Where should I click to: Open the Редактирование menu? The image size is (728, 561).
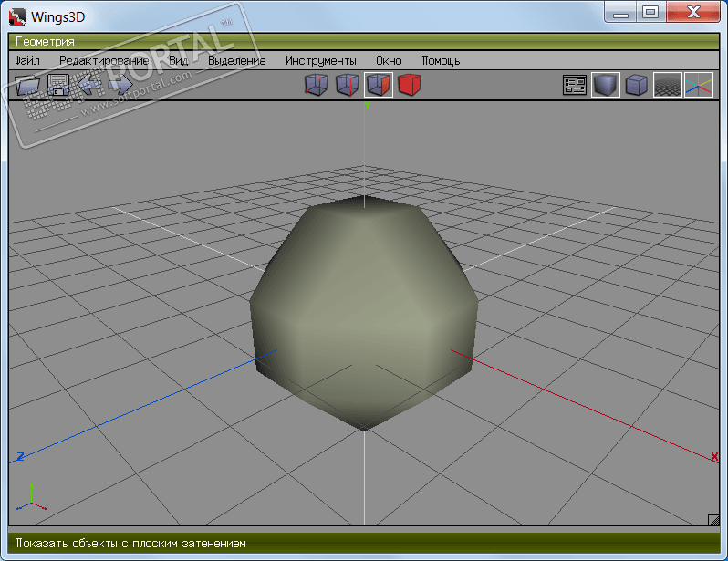point(104,61)
